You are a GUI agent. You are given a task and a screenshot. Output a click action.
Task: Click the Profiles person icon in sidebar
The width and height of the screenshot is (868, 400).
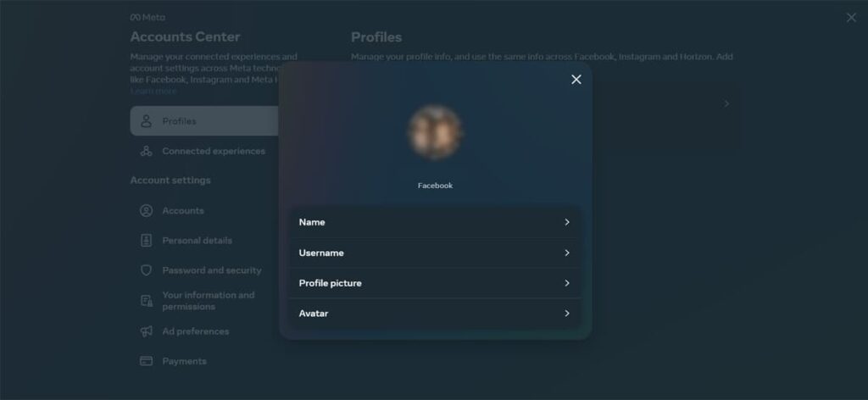146,121
